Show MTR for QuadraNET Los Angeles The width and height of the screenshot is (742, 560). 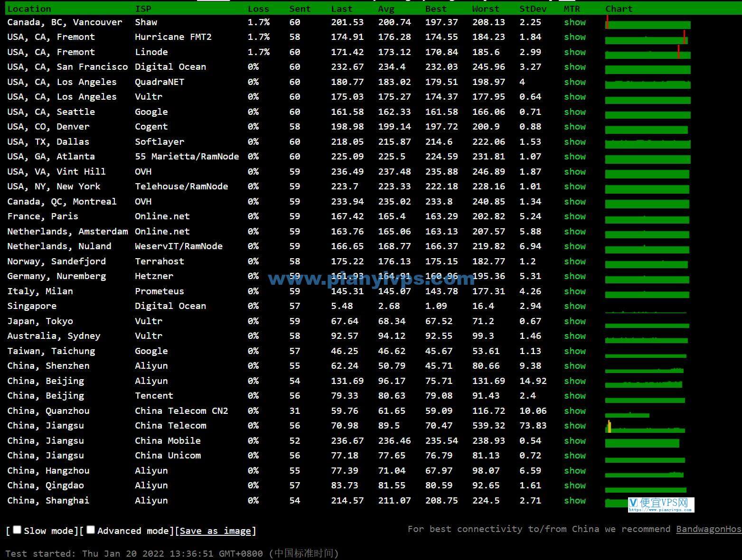point(575,82)
